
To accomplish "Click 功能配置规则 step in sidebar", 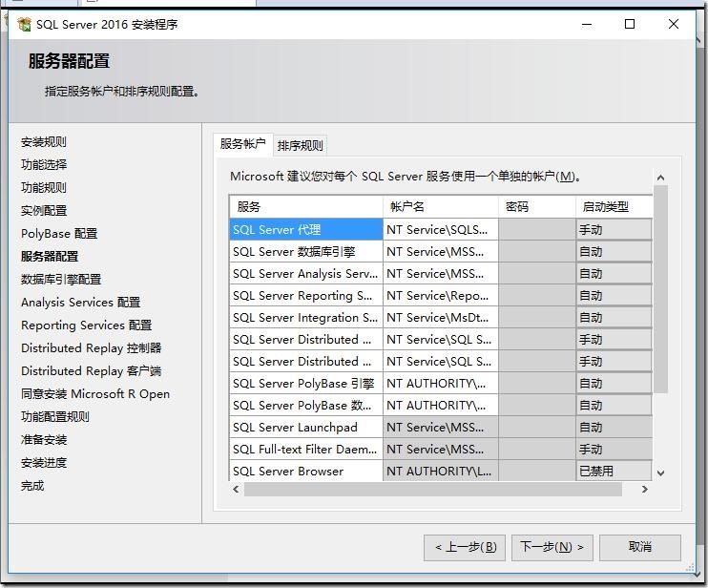I will (x=55, y=417).
